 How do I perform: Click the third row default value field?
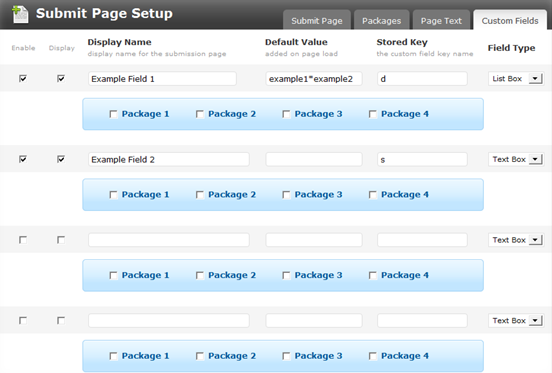coord(314,240)
